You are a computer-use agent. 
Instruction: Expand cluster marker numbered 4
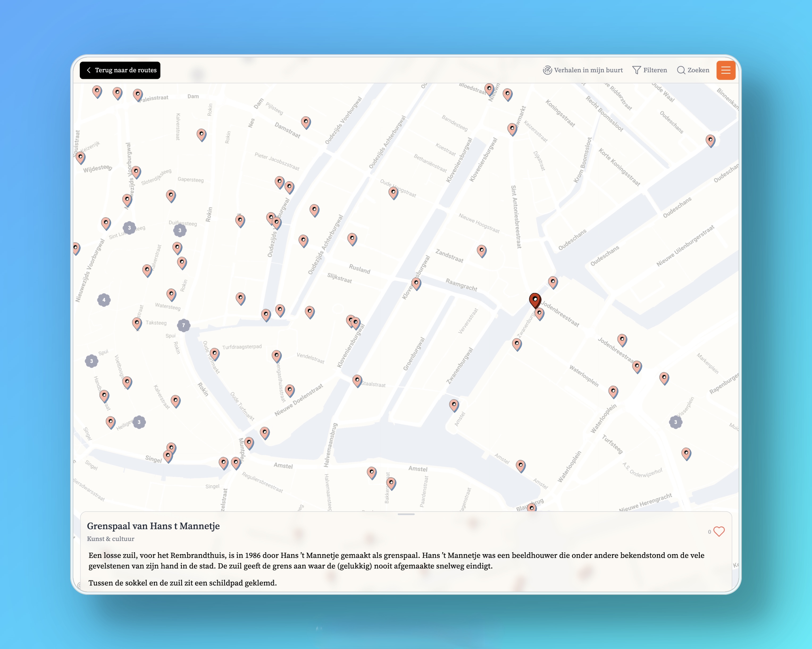[104, 300]
